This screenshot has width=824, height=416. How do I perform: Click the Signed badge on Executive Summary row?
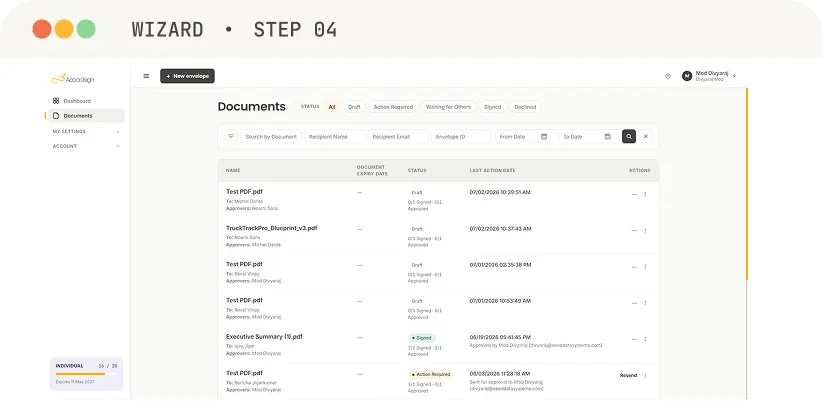click(422, 338)
